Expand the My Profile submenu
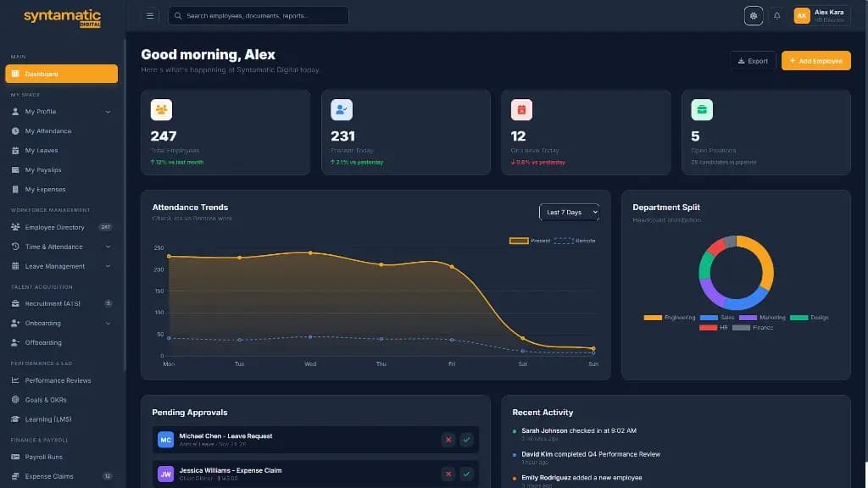The width and height of the screenshot is (868, 488). [x=108, y=112]
